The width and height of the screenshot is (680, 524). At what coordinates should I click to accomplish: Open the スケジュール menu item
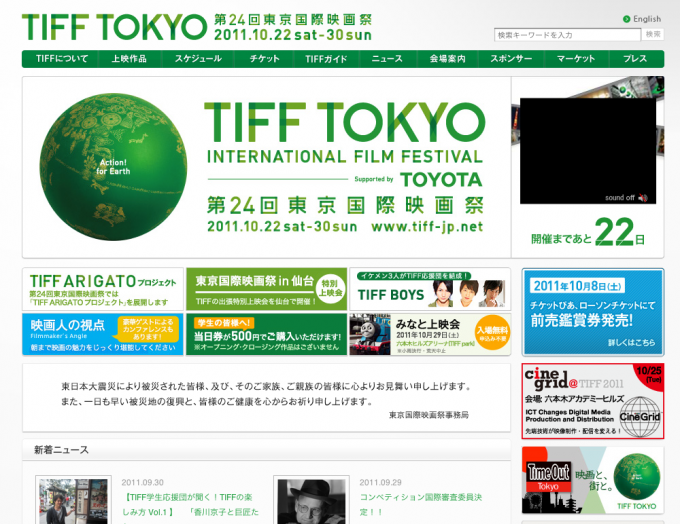198,59
